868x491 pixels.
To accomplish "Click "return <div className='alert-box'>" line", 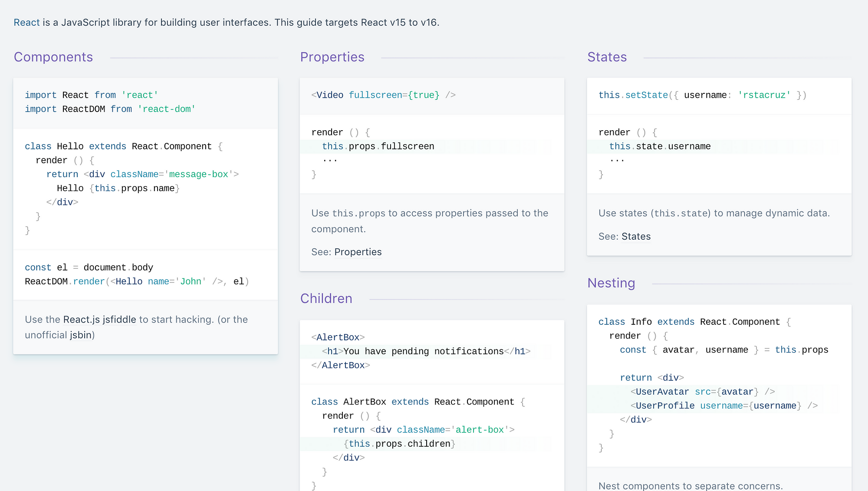I will tap(424, 430).
